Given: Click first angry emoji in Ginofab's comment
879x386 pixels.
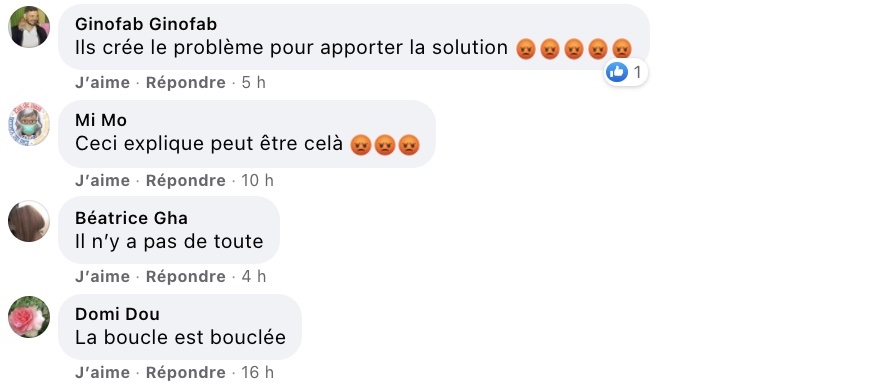Looking at the screenshot, I should 525,49.
